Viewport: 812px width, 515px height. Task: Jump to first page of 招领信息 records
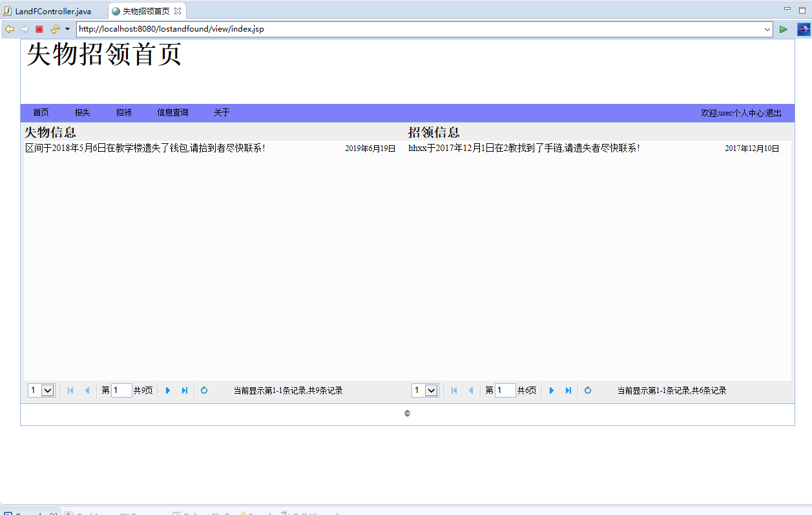point(454,390)
